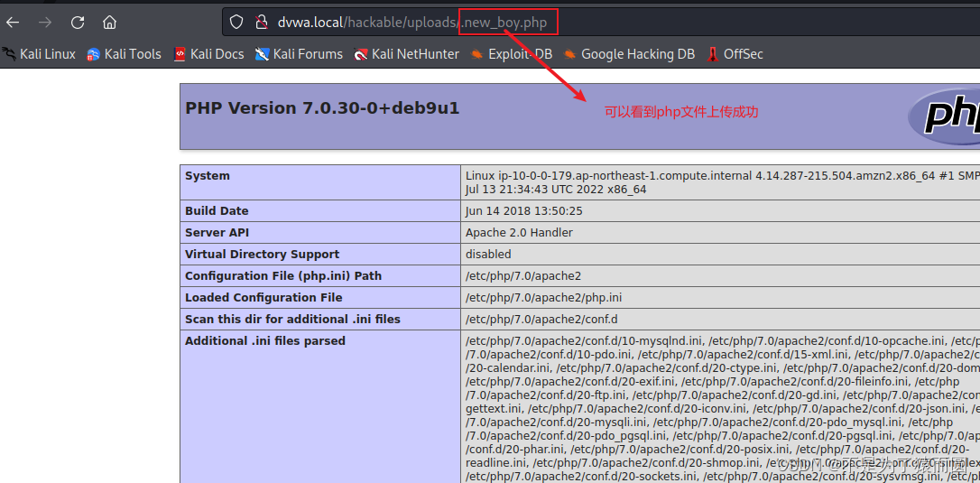This screenshot has width=980, height=483.
Task: Click the /etc/php/7.0/apache2/php.ini value
Action: coord(544,297)
